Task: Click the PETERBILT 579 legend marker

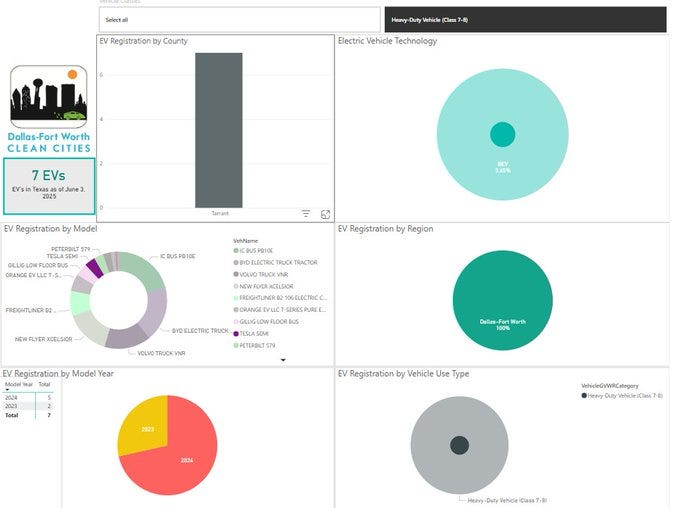Action: click(x=236, y=345)
